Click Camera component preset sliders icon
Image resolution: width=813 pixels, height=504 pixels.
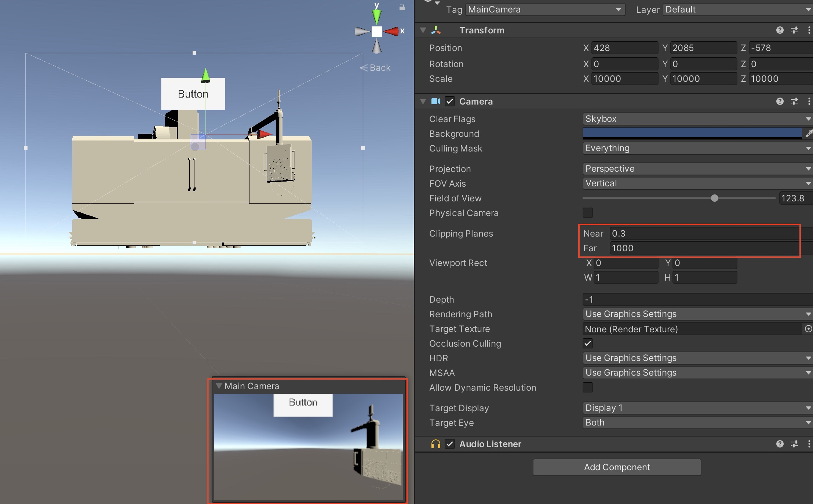click(x=795, y=102)
